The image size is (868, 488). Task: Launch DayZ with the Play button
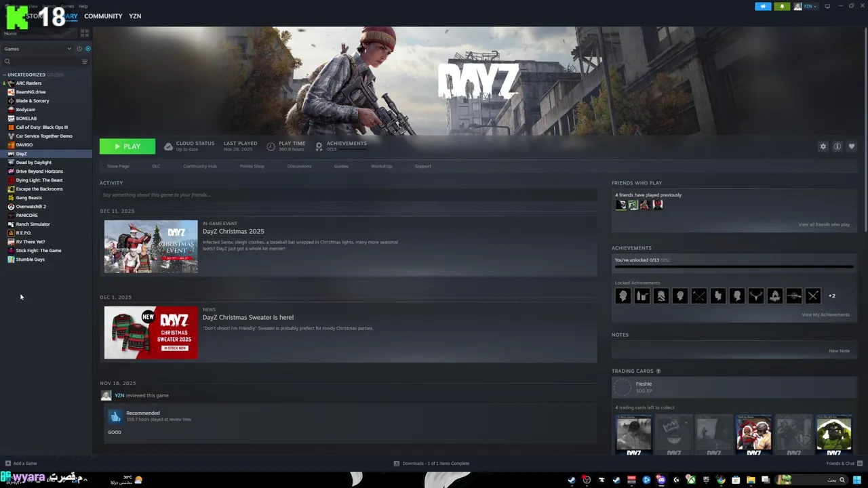coord(127,146)
